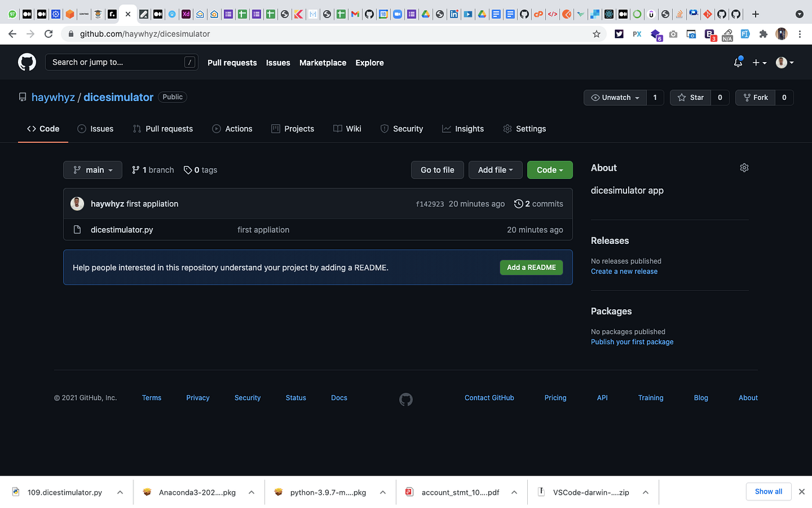Click the Docs footer link
The height and width of the screenshot is (508, 812).
tap(339, 398)
